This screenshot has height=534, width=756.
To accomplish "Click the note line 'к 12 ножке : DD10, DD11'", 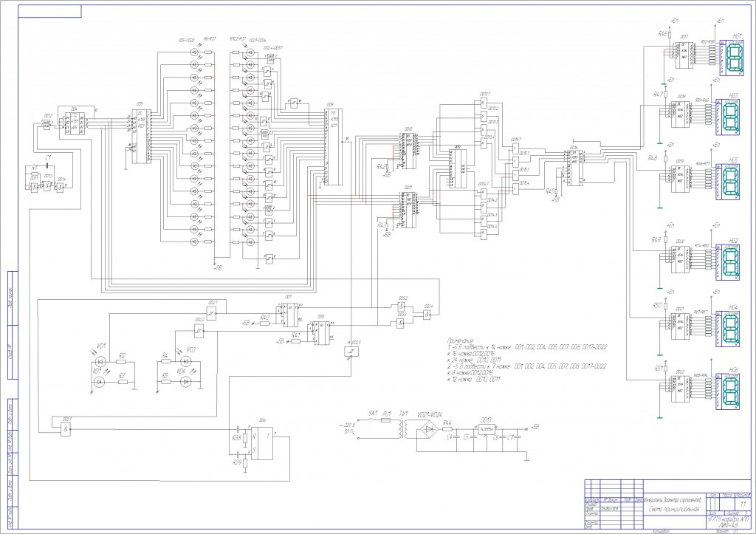I will (x=474, y=379).
